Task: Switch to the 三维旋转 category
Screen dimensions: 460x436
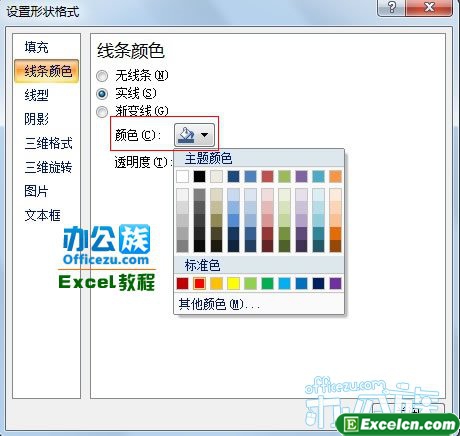Action: coord(48,167)
